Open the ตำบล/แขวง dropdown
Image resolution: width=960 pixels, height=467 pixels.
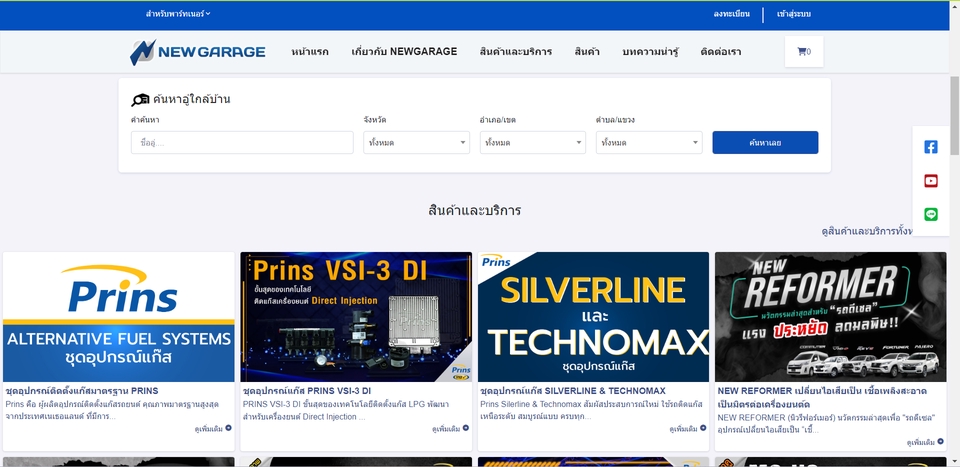click(649, 143)
